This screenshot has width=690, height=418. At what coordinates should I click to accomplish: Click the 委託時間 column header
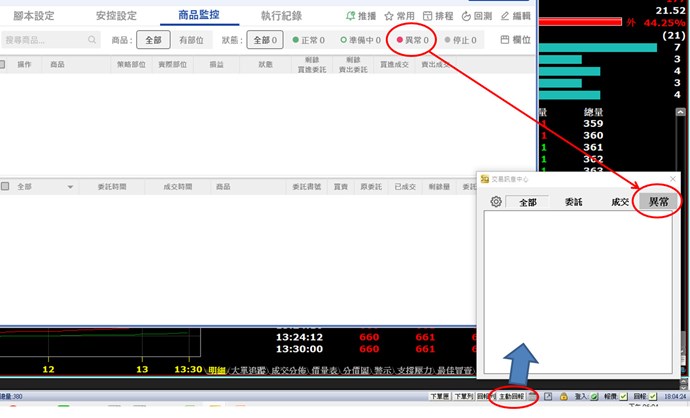[x=112, y=187]
